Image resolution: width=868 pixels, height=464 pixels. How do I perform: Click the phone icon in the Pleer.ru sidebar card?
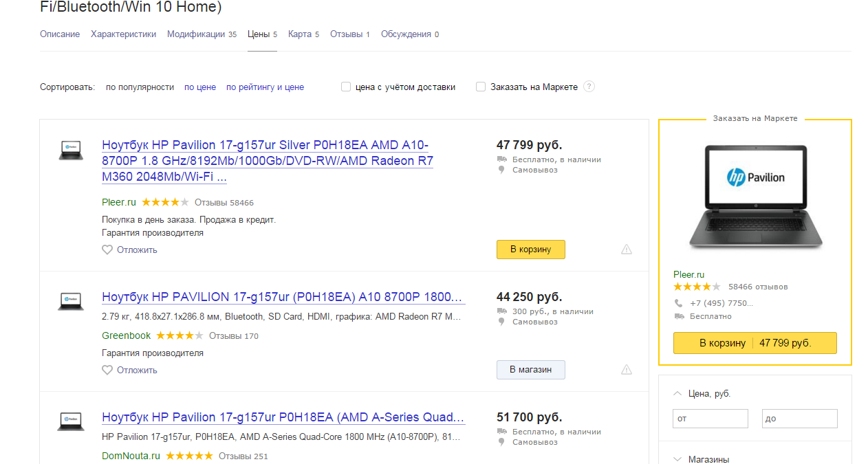[679, 303]
